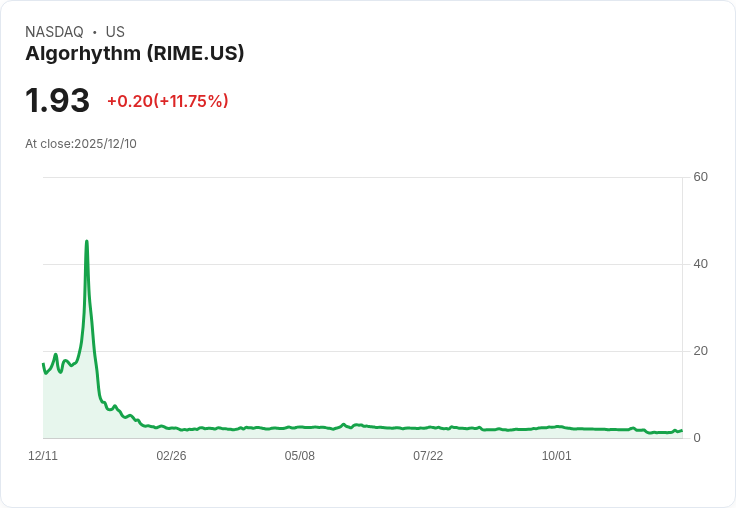Select the 05/08 x-axis date label
The image size is (736, 508).
click(299, 456)
